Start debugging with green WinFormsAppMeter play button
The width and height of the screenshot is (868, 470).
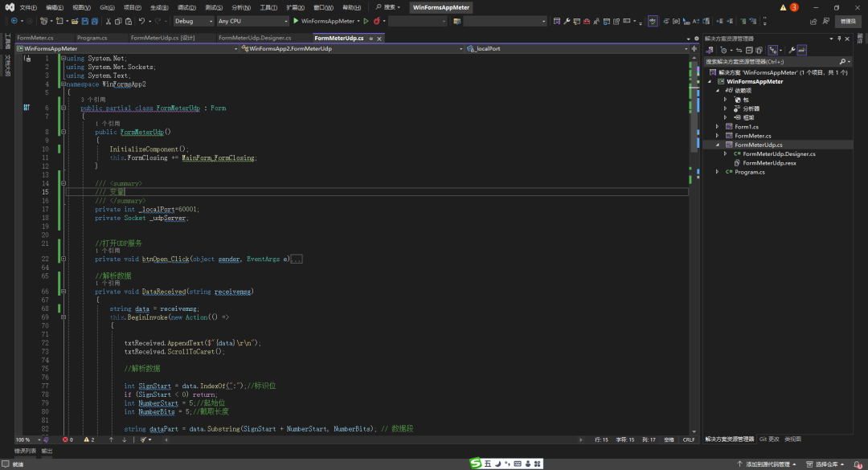296,21
